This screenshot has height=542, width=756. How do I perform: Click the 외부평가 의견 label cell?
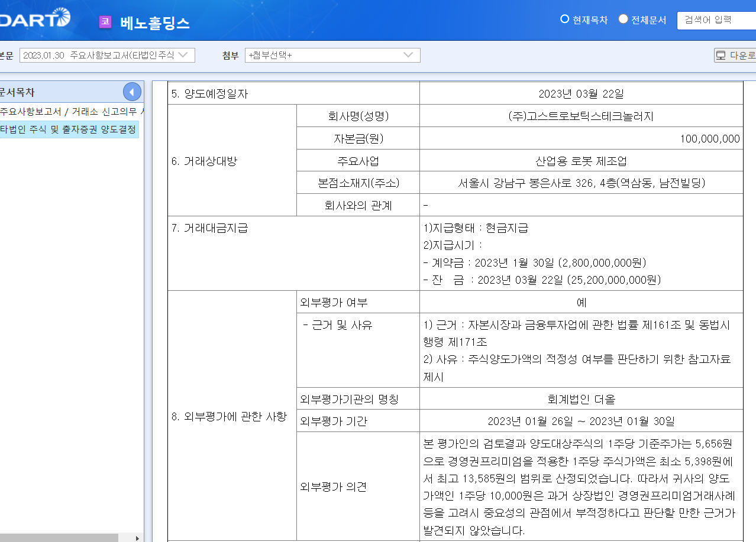(x=358, y=487)
